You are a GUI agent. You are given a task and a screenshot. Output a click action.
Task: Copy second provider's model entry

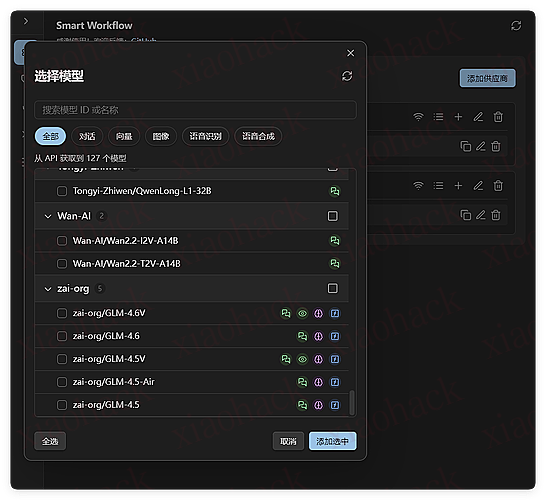click(466, 215)
